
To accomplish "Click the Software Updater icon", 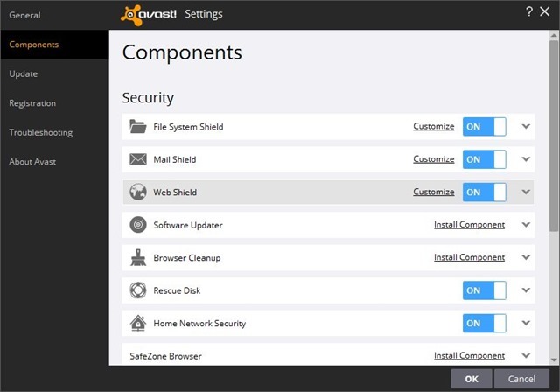I will [x=137, y=225].
